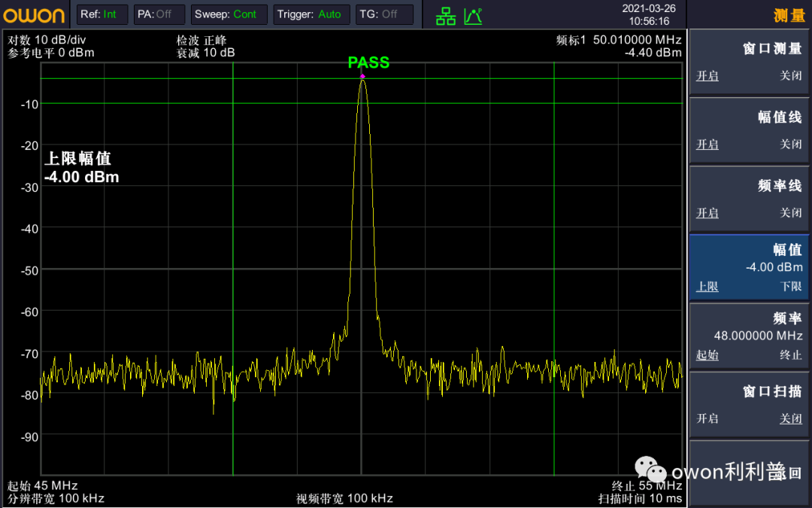Open the 窗口测量 softkey
Image resolution: width=812 pixels, height=508 pixels.
point(750,62)
